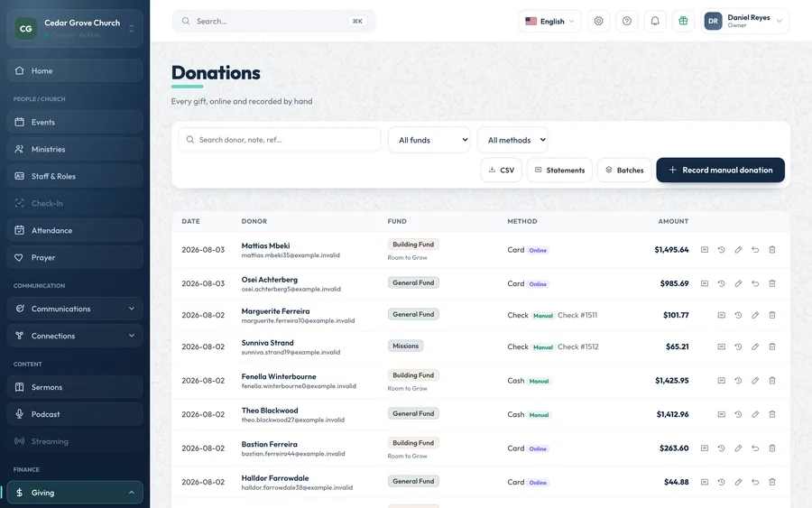Click donor name Osei Achterberg

click(269, 280)
